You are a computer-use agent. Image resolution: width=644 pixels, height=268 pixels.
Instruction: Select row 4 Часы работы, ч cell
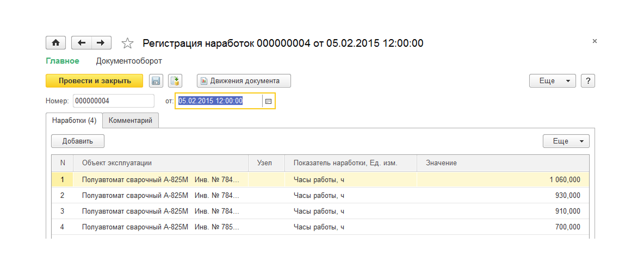pyautogui.click(x=351, y=227)
